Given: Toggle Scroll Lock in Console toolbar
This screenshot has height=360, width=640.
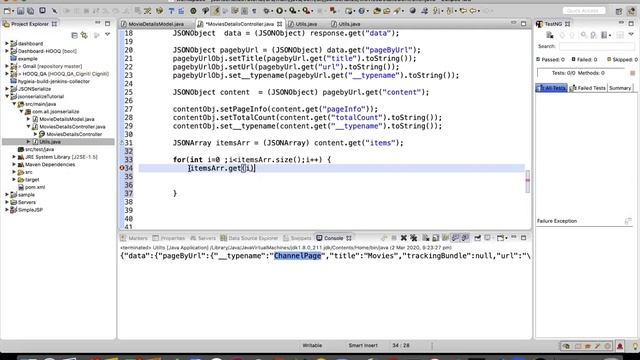Looking at the screenshot, I should coord(436,238).
